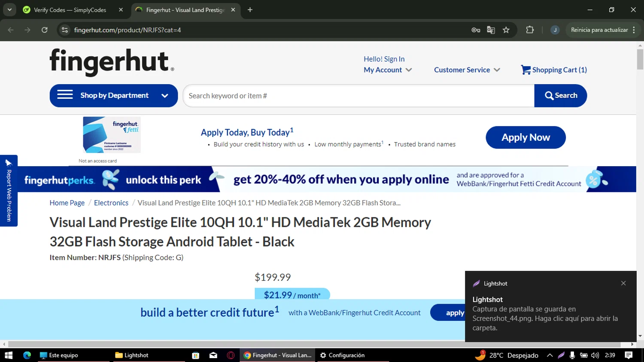
Task: Go forward in browser history
Action: pos(27,30)
